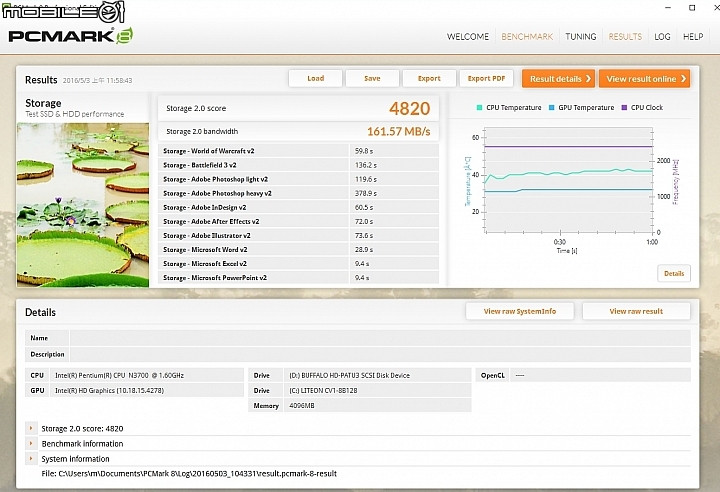Viewport: 720px width, 492px height.
Task: Click the 378.9 s result value
Action: (366, 193)
